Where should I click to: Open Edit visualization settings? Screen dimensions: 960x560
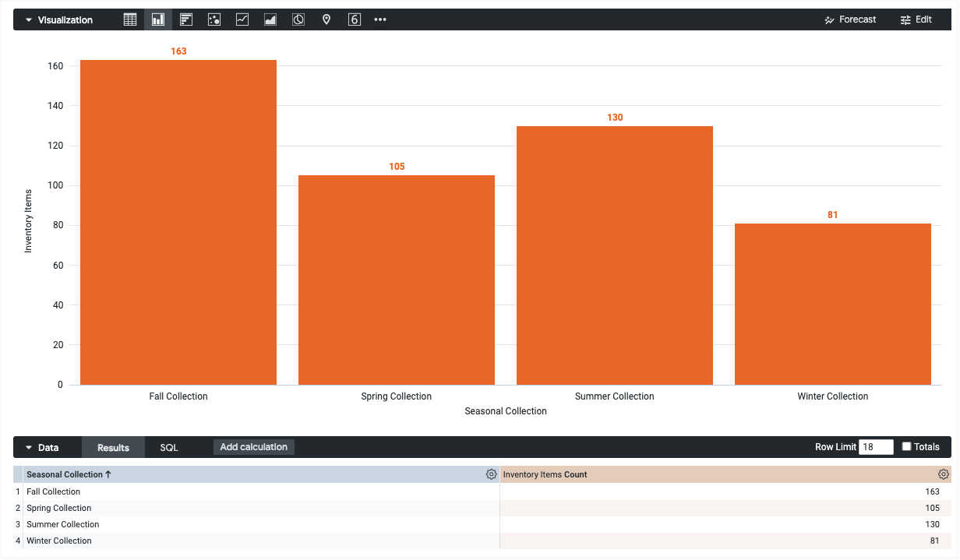point(916,19)
